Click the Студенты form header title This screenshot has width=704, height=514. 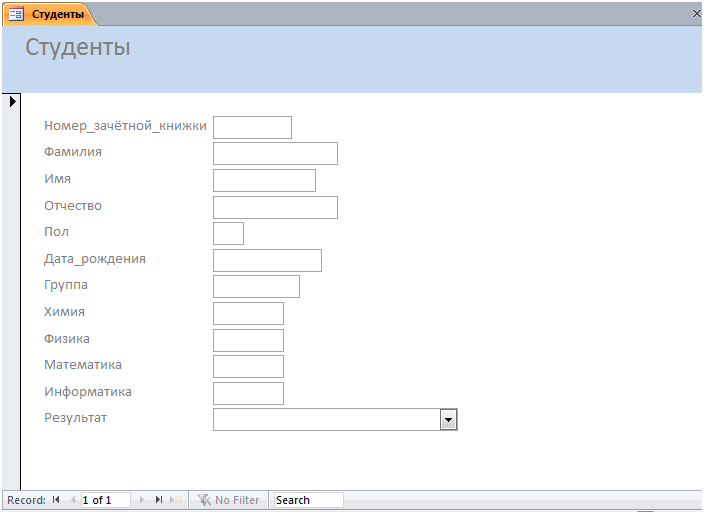[78, 47]
